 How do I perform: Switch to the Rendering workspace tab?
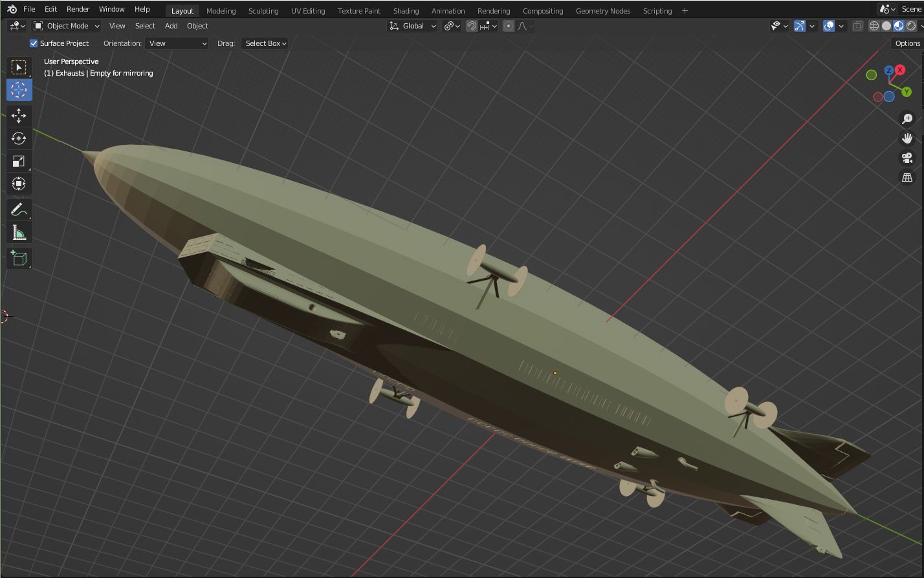click(x=494, y=11)
